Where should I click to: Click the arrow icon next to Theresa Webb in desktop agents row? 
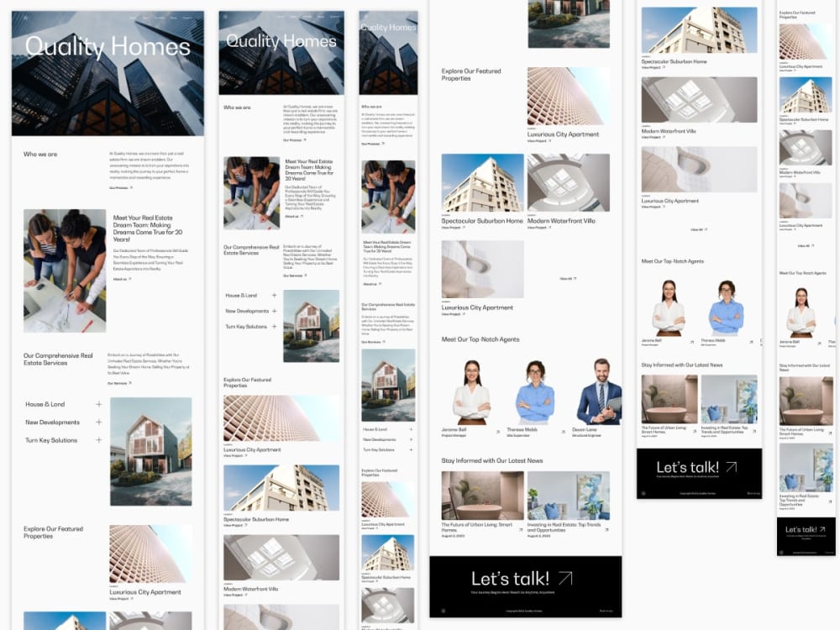(x=562, y=432)
